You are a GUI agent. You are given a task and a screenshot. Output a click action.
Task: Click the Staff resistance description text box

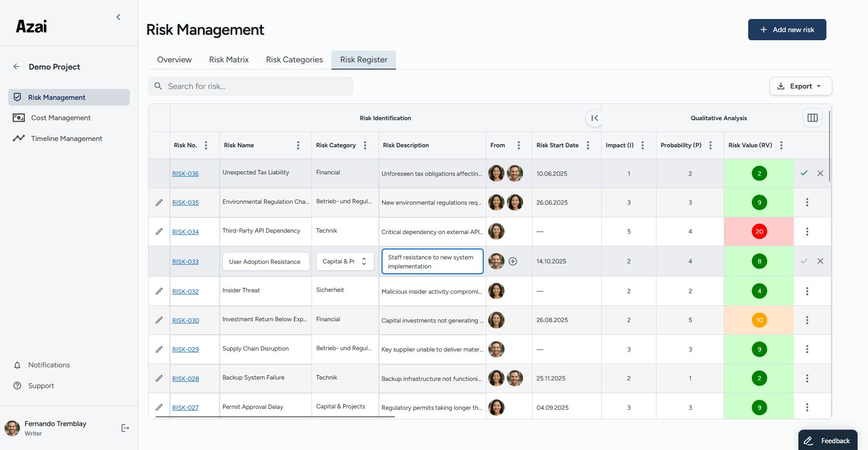point(433,262)
